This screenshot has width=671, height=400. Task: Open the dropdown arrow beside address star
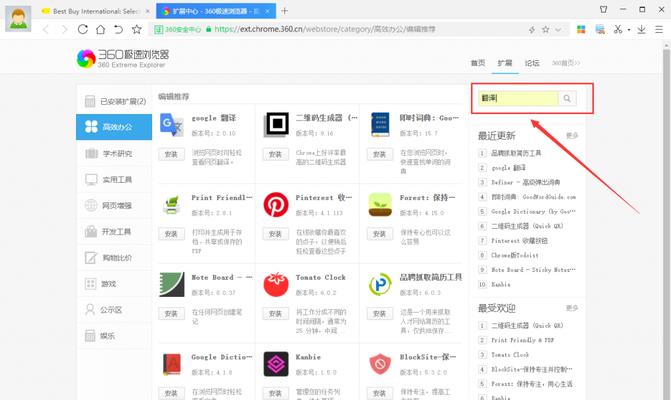coord(558,30)
